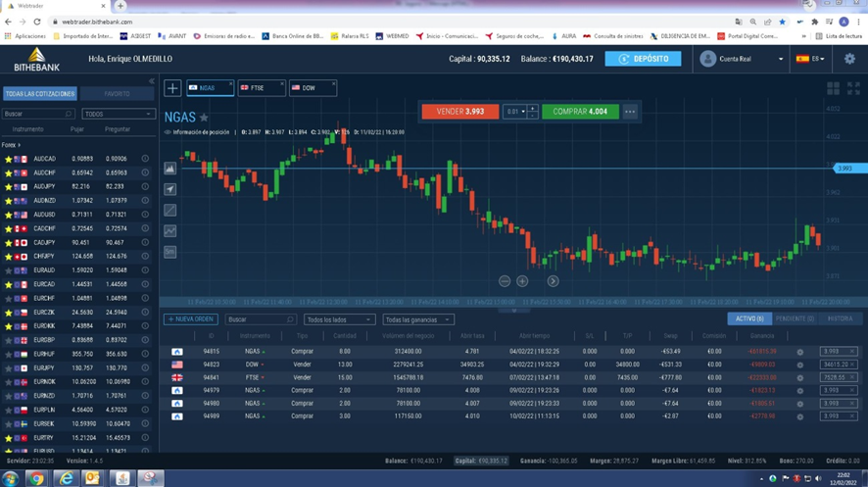The width and height of the screenshot is (868, 487).
Task: Open the Cuenta Real account dropdown
Action: click(x=742, y=59)
